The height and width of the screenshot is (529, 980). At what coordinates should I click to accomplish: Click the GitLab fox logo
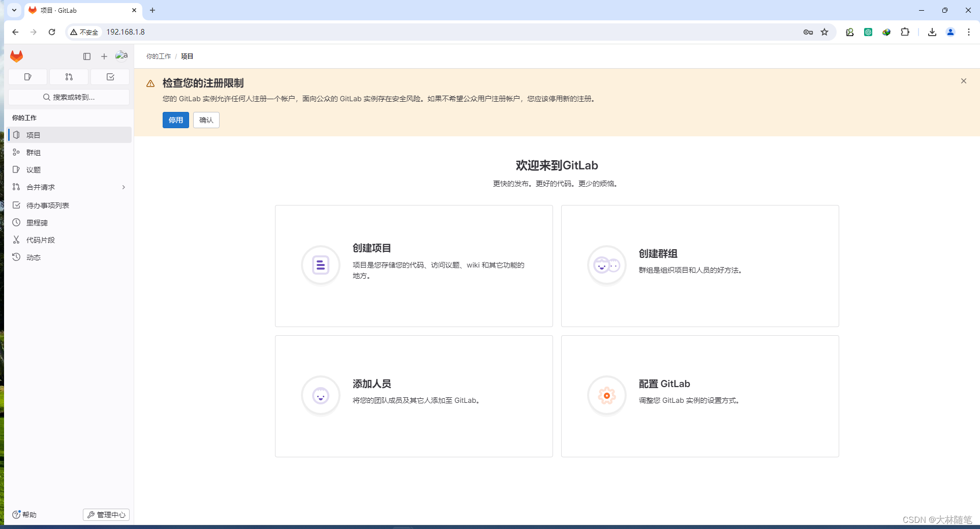[x=16, y=56]
